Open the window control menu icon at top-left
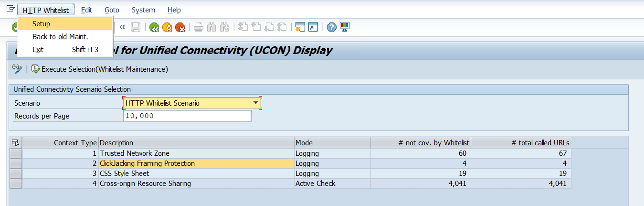 (x=11, y=9)
